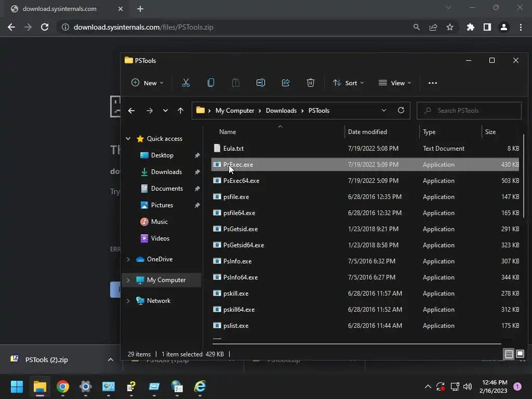Screen dimensions: 532x399
Task: Expand the address bar history dropdown
Action: (x=384, y=110)
